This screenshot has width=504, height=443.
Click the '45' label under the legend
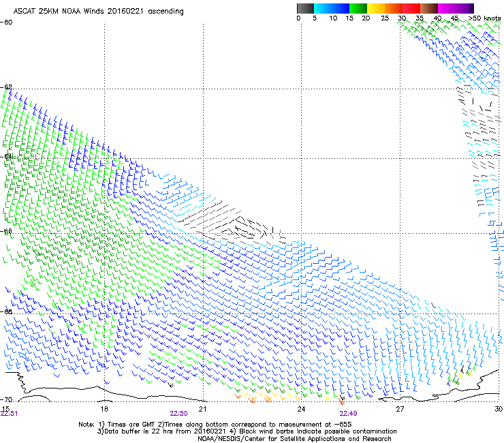[454, 18]
